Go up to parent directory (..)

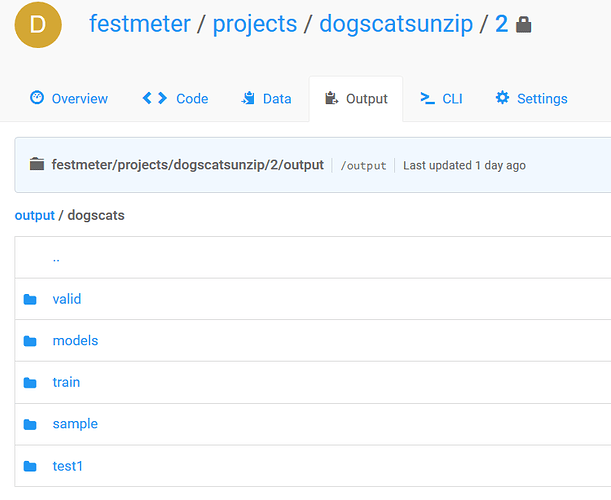tap(56, 258)
